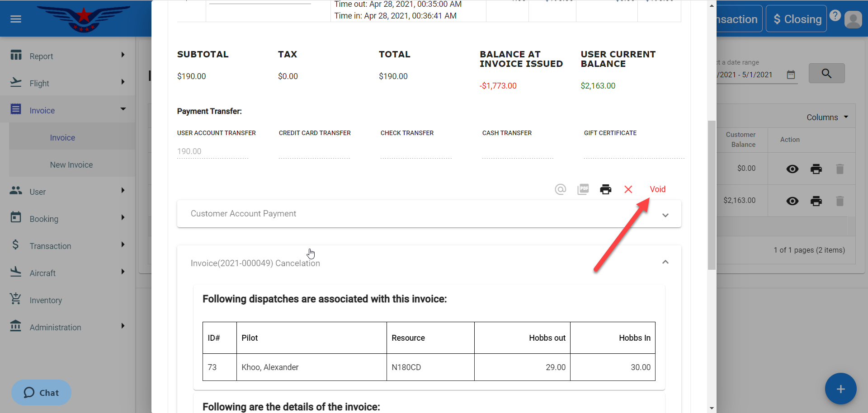View the invoice with $0.00 balance

pyautogui.click(x=792, y=169)
